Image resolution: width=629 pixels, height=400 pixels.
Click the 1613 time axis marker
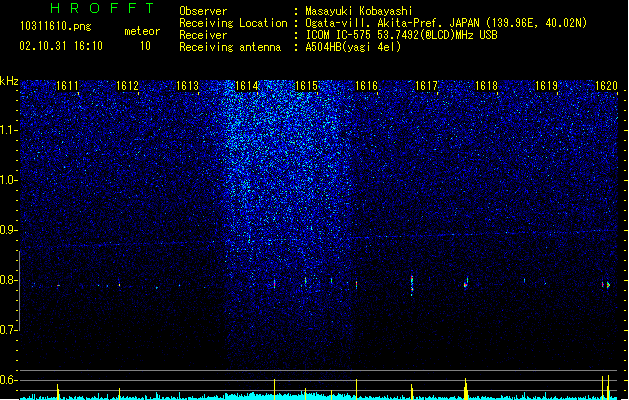(187, 86)
